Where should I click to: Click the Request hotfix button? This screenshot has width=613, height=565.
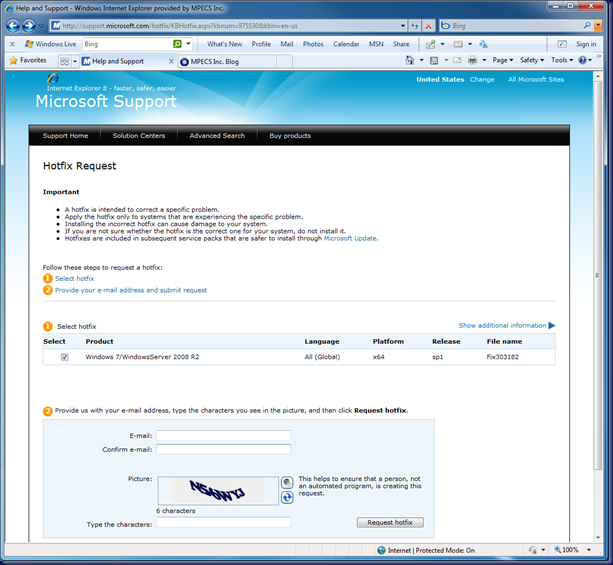tap(390, 522)
